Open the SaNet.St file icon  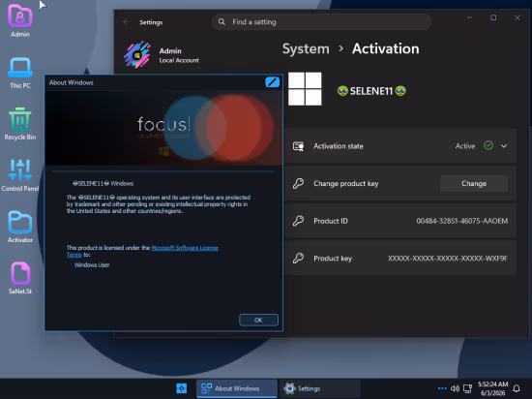20,278
